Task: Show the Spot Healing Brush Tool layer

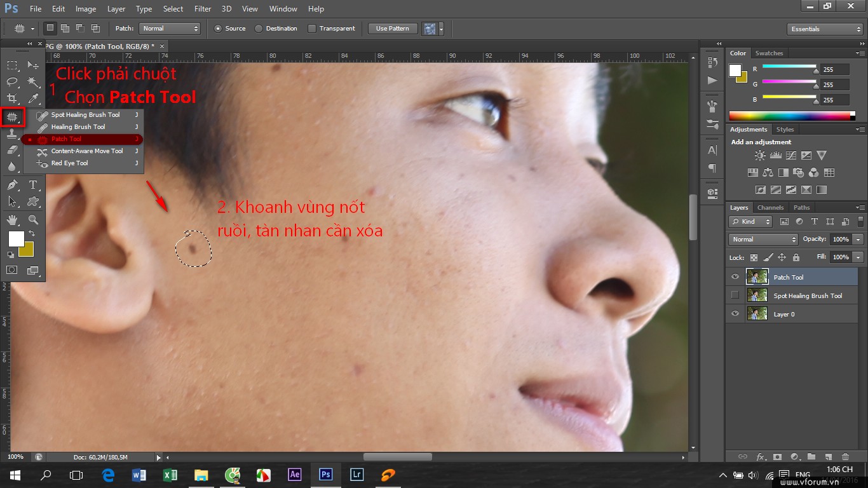Action: (735, 295)
